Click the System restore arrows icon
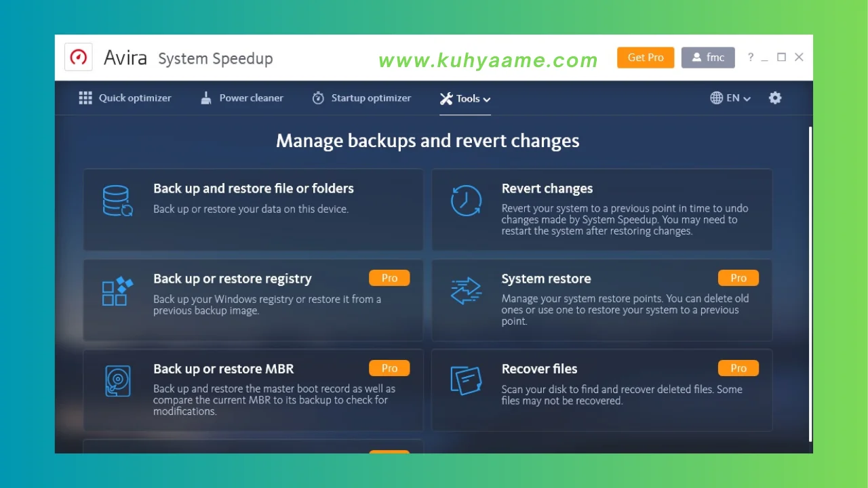The height and width of the screenshot is (488, 868). (x=467, y=291)
